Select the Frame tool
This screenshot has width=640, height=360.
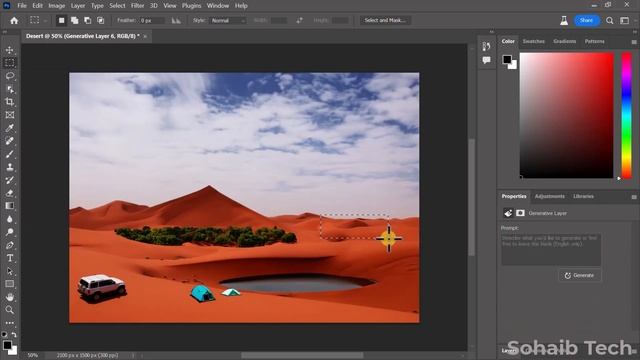tap(9, 115)
